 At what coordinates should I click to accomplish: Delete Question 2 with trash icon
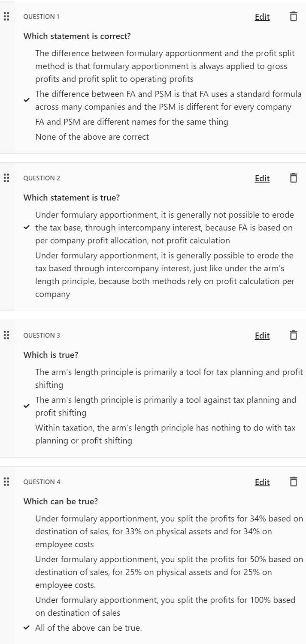[294, 178]
